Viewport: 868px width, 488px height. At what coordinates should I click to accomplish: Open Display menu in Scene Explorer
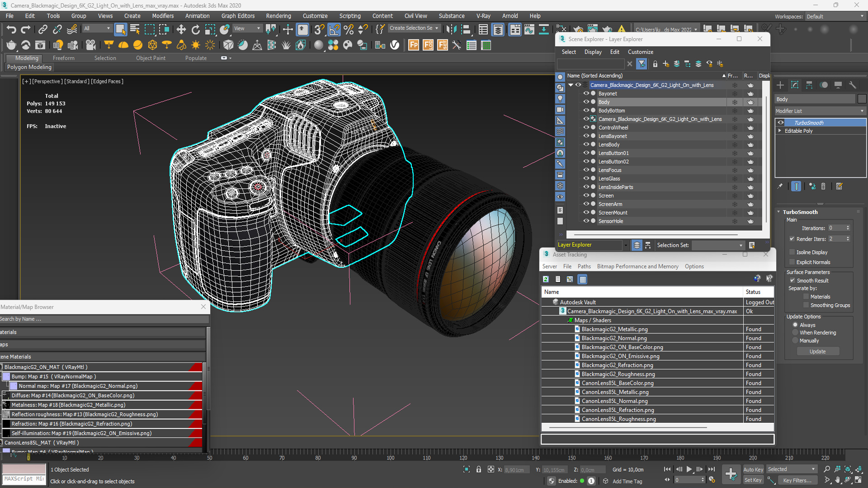(593, 52)
